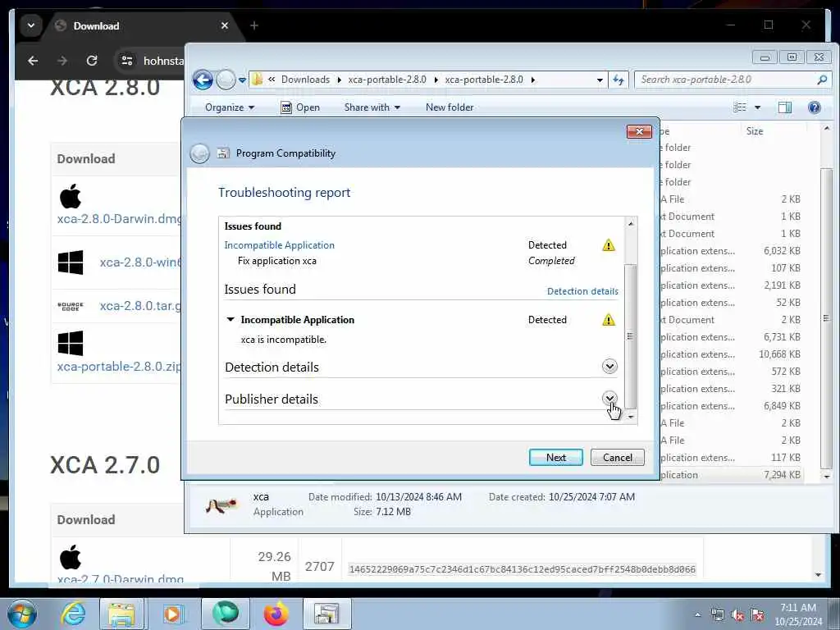The image size is (840, 630).
Task: Open the Windows Start menu
Action: coord(22,614)
